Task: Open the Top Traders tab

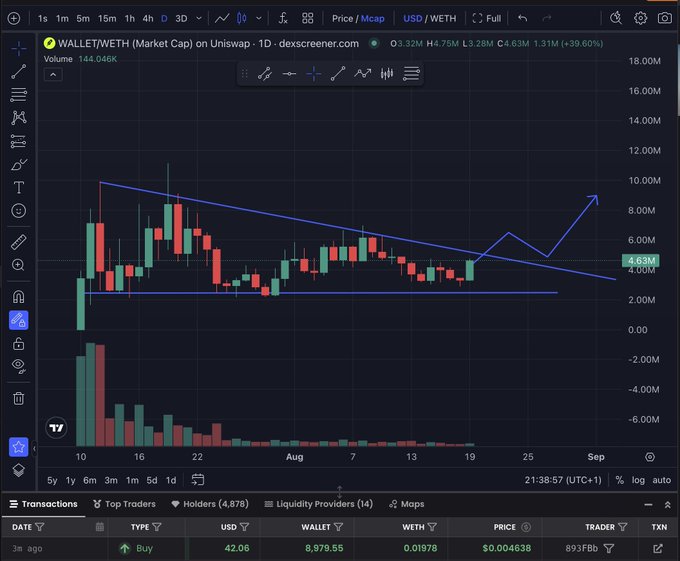Action: [124, 504]
